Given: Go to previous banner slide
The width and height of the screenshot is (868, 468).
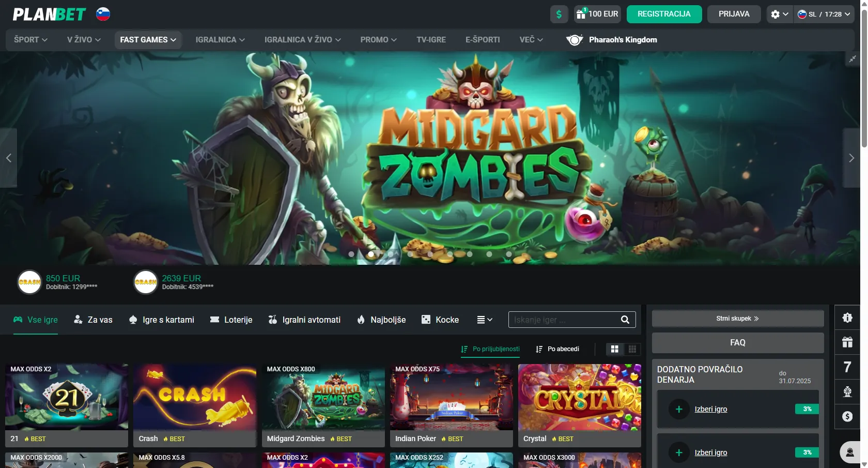Looking at the screenshot, I should coord(8,158).
